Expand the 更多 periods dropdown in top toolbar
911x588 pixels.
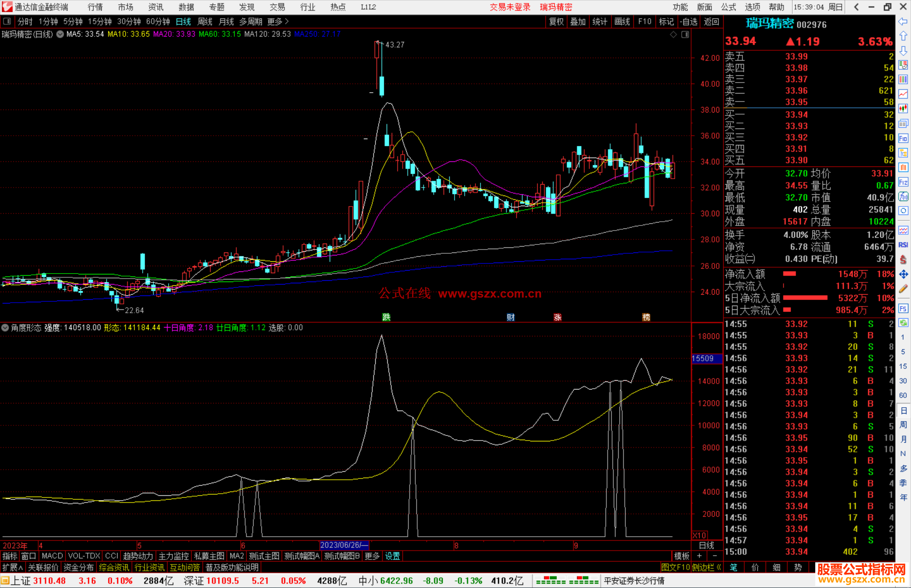(x=278, y=21)
